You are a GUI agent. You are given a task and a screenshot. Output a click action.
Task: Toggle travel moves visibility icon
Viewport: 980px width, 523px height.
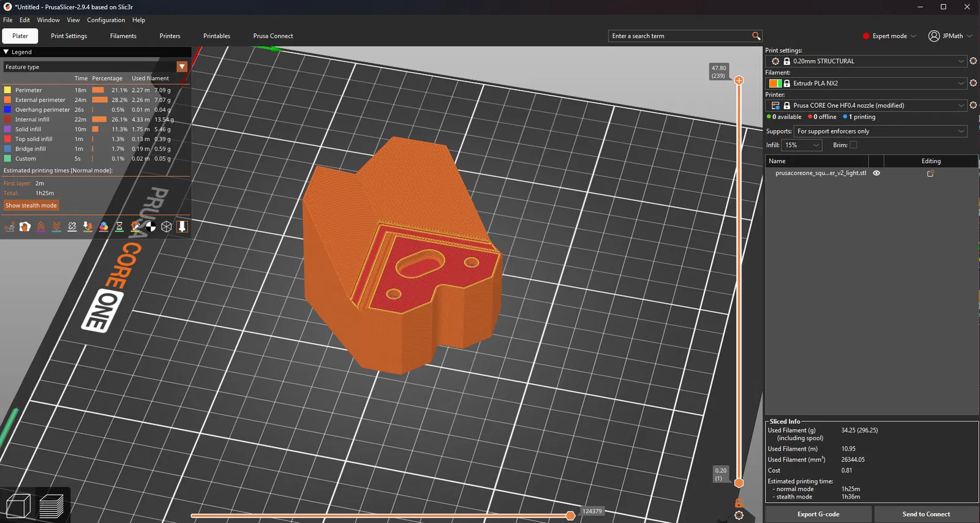[9, 227]
